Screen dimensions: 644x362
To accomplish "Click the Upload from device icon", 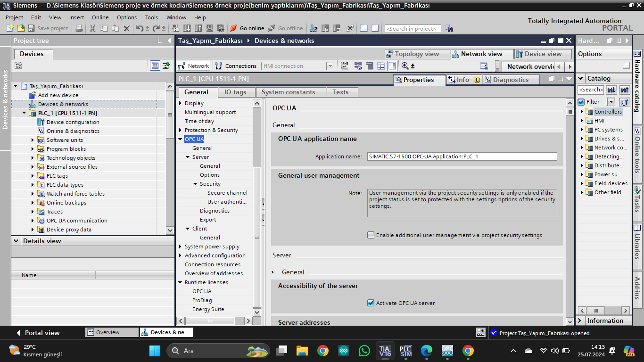I will (198, 28).
